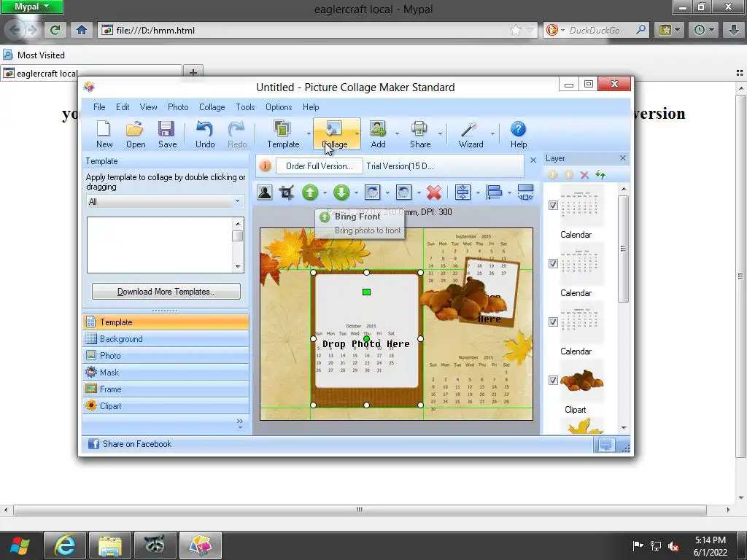
Task: Expand the Collage button dropdown arrow
Action: (x=357, y=134)
